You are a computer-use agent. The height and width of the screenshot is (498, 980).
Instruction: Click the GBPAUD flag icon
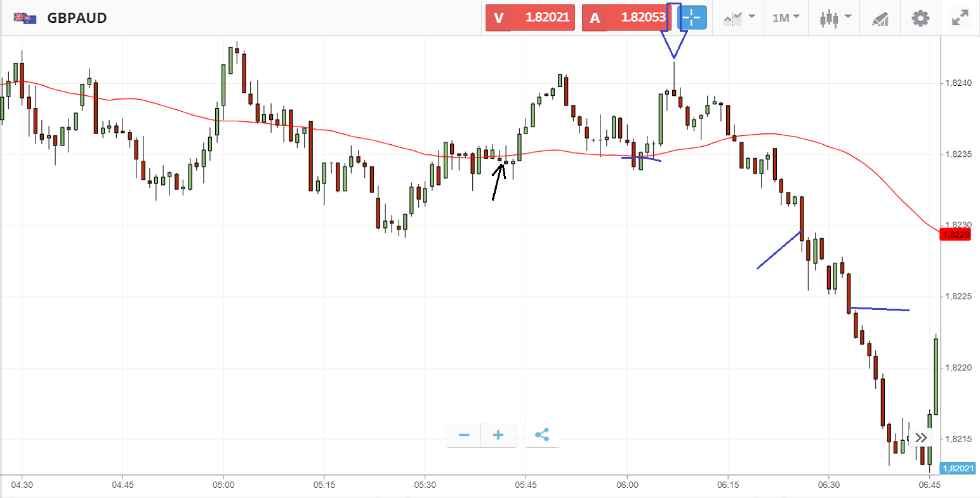pyautogui.click(x=25, y=18)
